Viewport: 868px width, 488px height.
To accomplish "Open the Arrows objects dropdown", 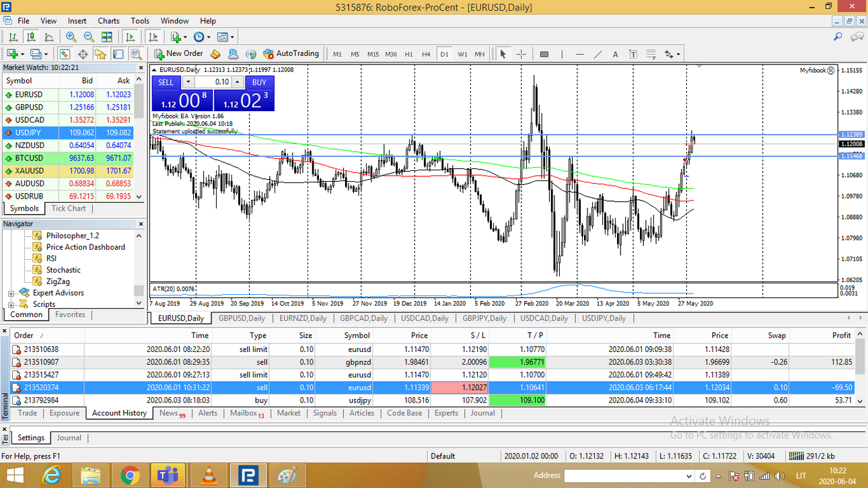I will (672, 54).
